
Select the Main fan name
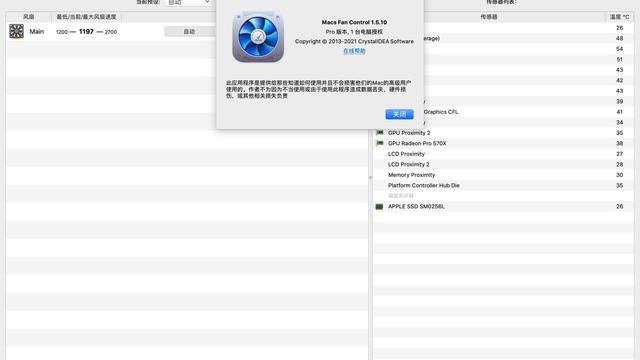coord(37,31)
